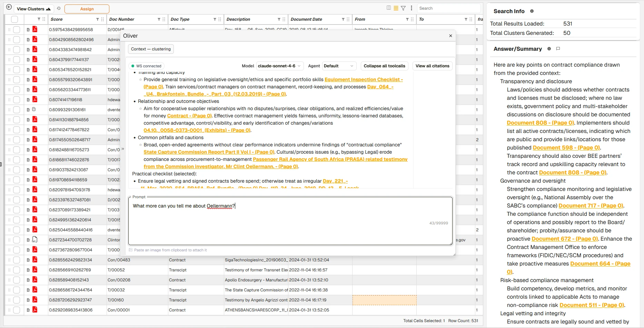This screenshot has height=328, width=644.
Task: Sort by the Document Date column header
Action: [x=306, y=19]
